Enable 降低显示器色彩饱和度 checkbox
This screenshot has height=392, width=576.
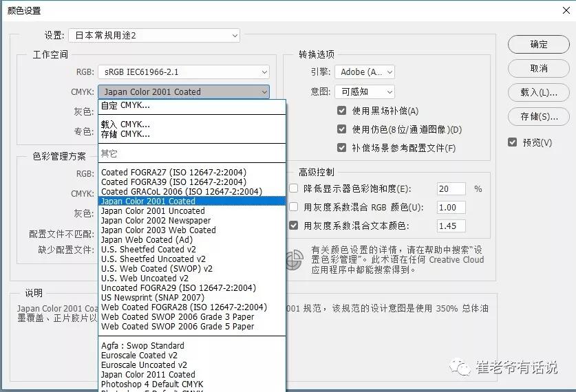(x=294, y=188)
